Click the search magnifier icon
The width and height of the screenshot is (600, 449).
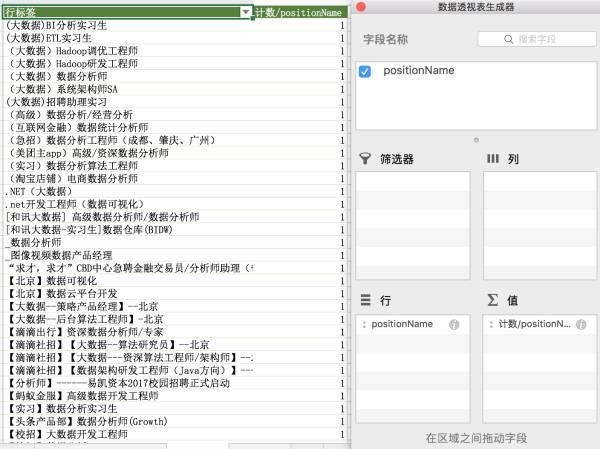click(508, 39)
